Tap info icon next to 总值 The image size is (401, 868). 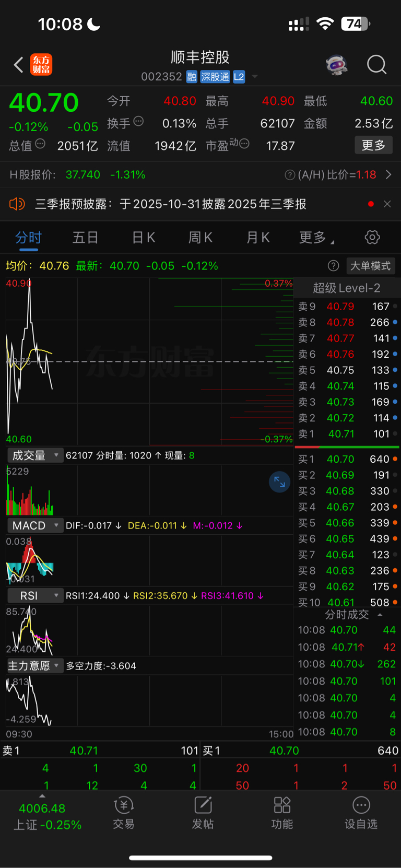coord(40,144)
